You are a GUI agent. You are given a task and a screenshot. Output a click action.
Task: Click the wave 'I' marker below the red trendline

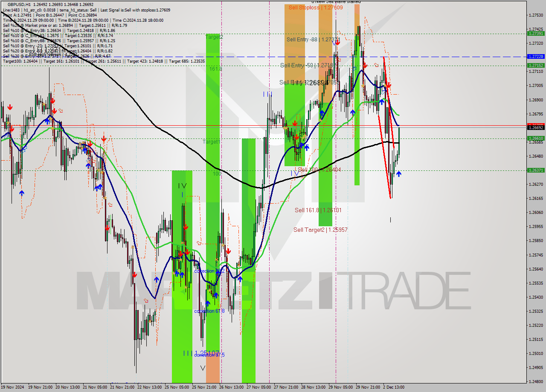point(390,220)
